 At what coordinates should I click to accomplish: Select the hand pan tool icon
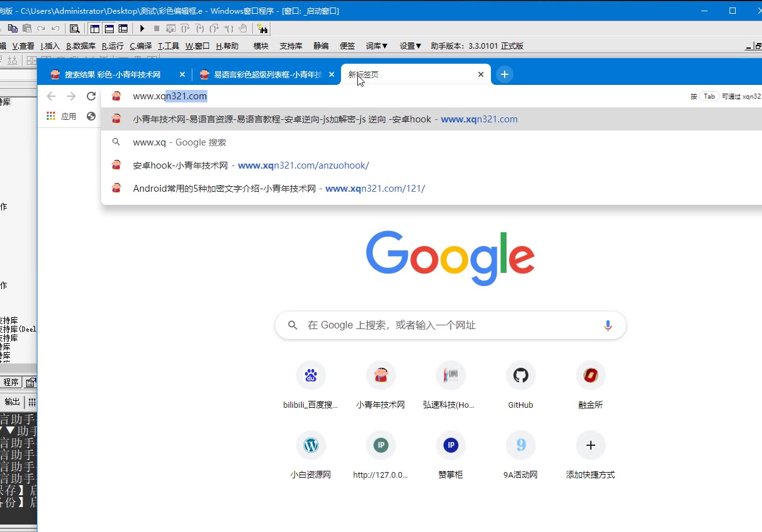coord(244,28)
